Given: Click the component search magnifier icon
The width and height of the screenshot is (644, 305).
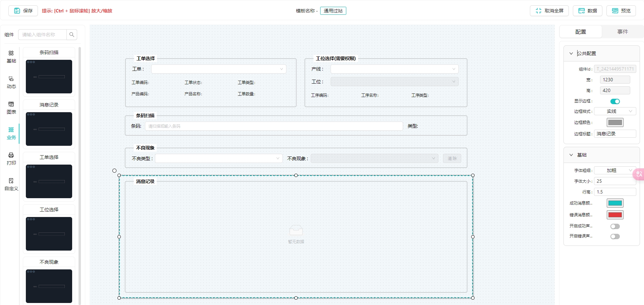Looking at the screenshot, I should (72, 35).
